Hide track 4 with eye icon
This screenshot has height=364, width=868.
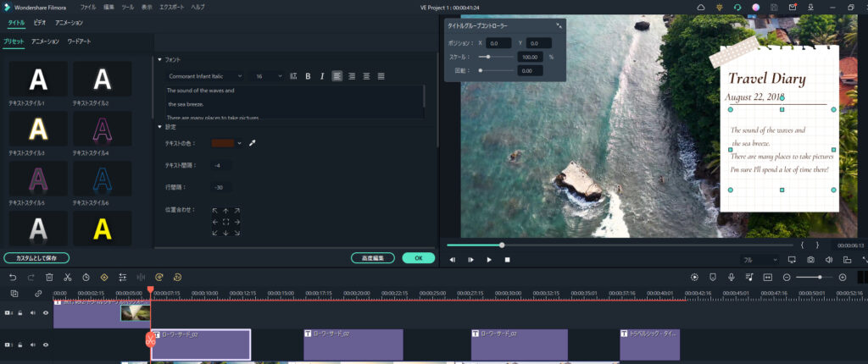46,312
